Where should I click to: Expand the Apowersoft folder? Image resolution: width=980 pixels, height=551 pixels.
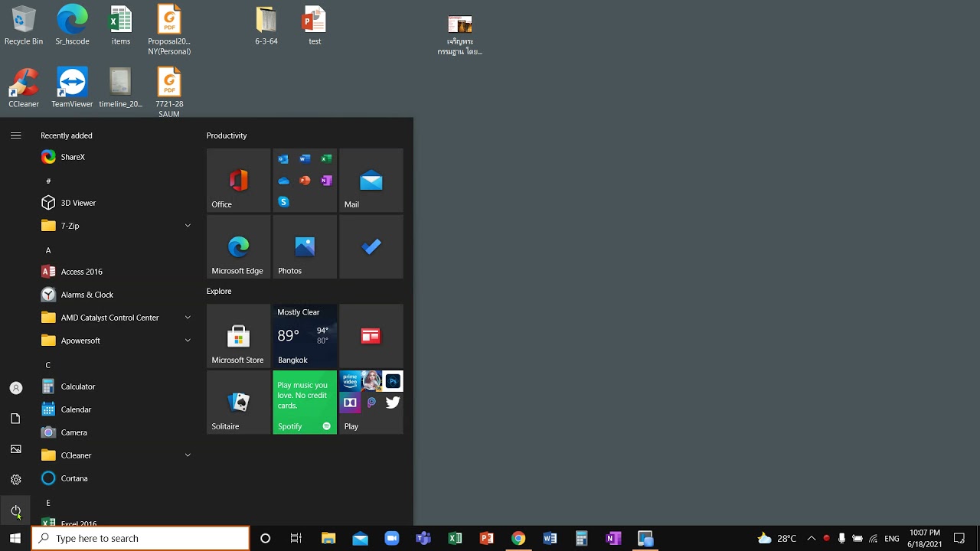point(116,341)
